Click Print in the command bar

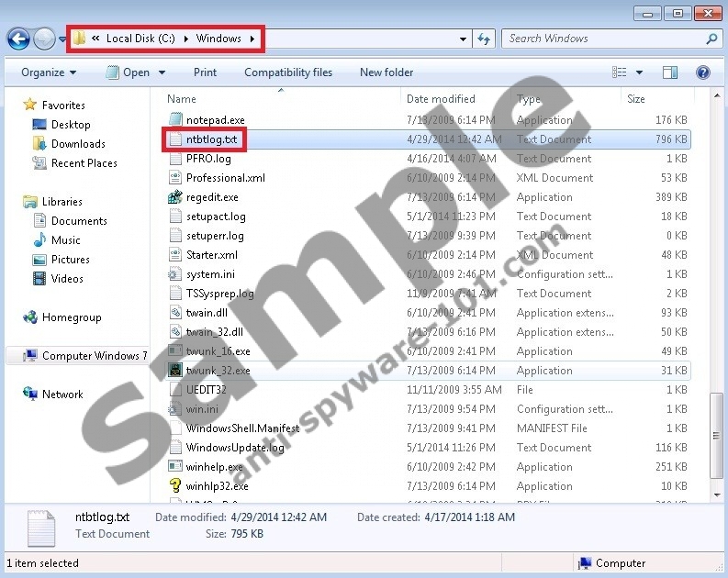205,72
